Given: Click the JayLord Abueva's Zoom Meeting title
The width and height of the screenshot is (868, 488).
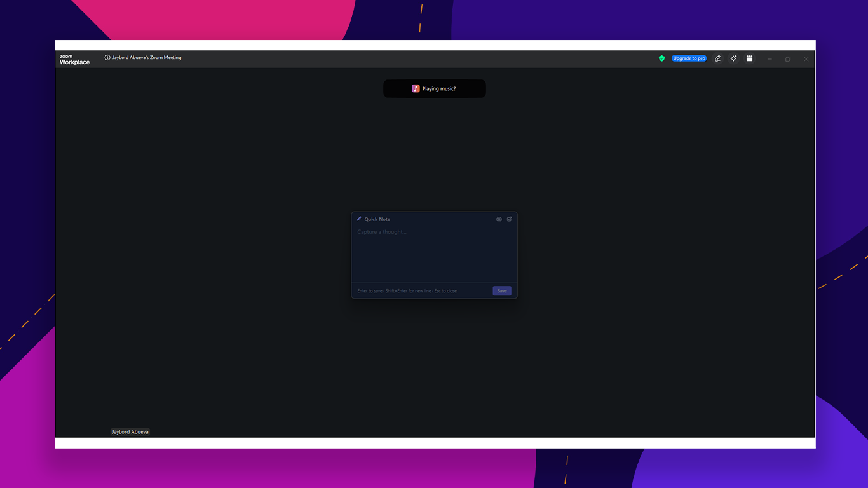Looking at the screenshot, I should [147, 58].
